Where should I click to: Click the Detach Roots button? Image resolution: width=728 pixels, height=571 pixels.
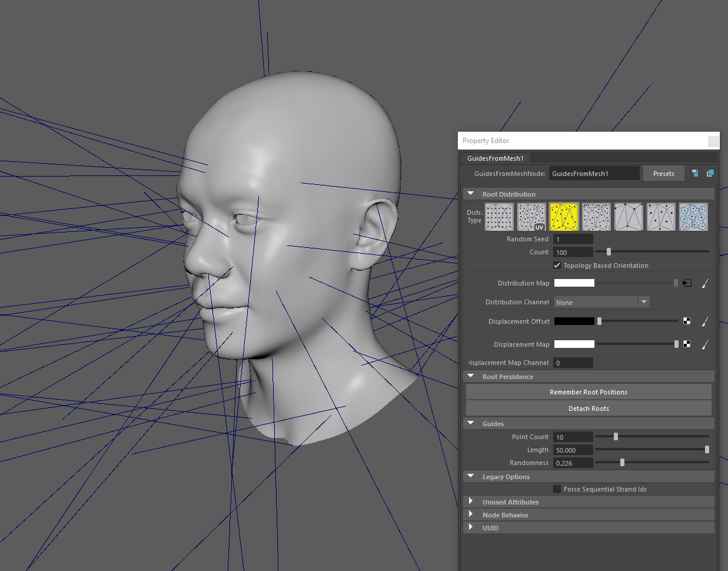588,409
